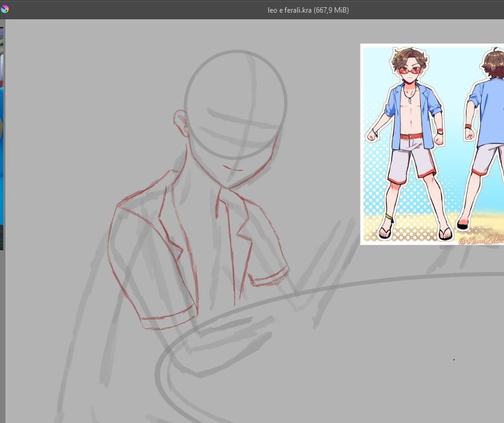The width and height of the screenshot is (504, 423).
Task: Click the character's red sunglasses in the reference
Action: [410, 70]
